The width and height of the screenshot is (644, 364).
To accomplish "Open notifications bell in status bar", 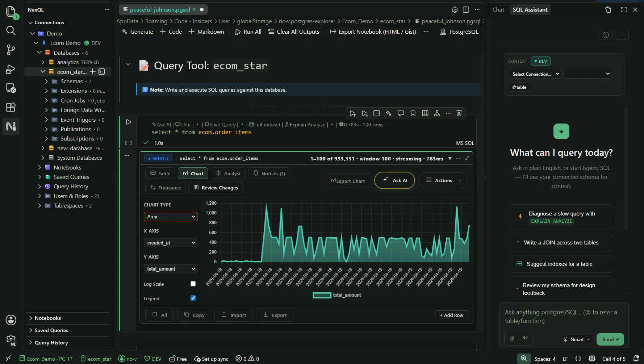I will pos(636,359).
